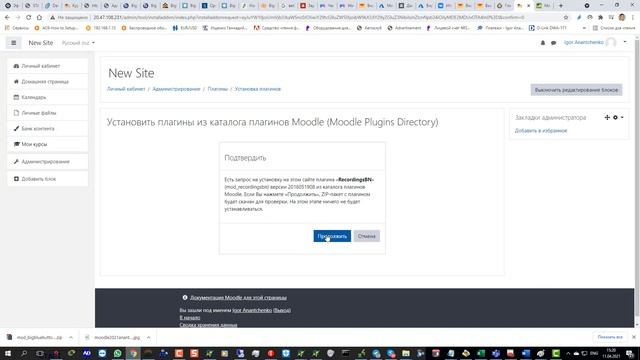Open the EUR/USD bookmark
Viewport: 640px width, 360px height.
184,28
